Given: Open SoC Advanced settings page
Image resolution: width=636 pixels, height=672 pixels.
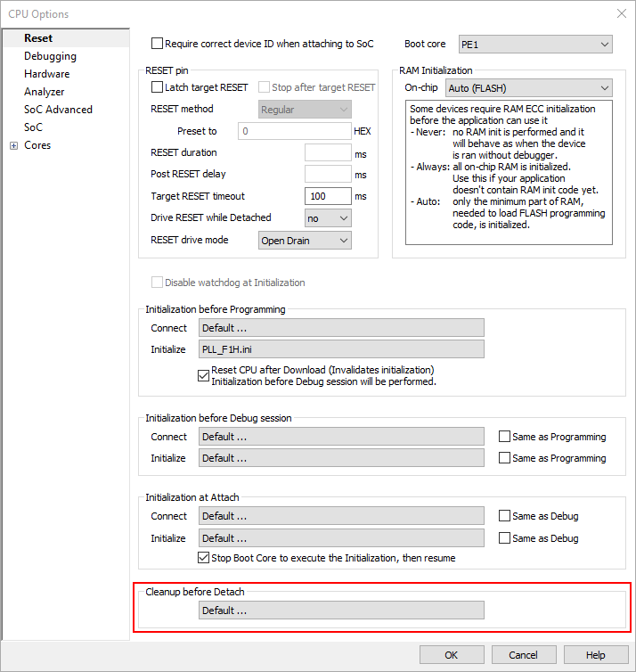Looking at the screenshot, I should [58, 110].
